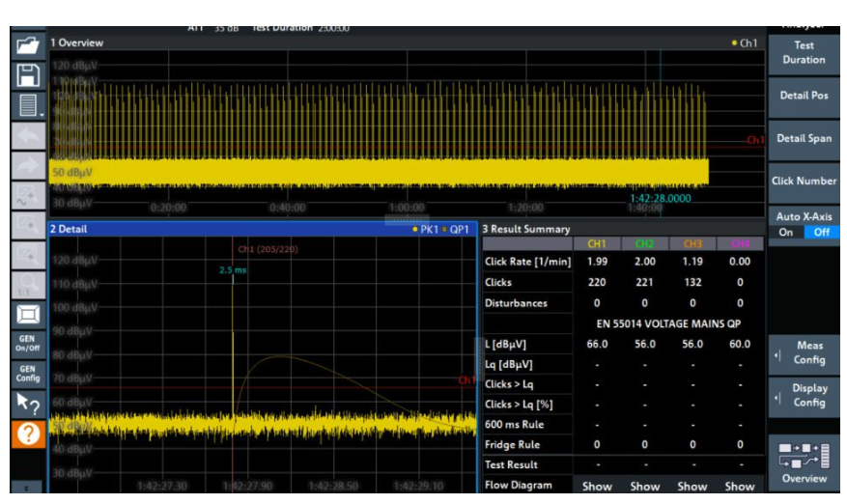Click the undo arrow icon
The height and width of the screenshot is (504, 847).
click(28, 136)
